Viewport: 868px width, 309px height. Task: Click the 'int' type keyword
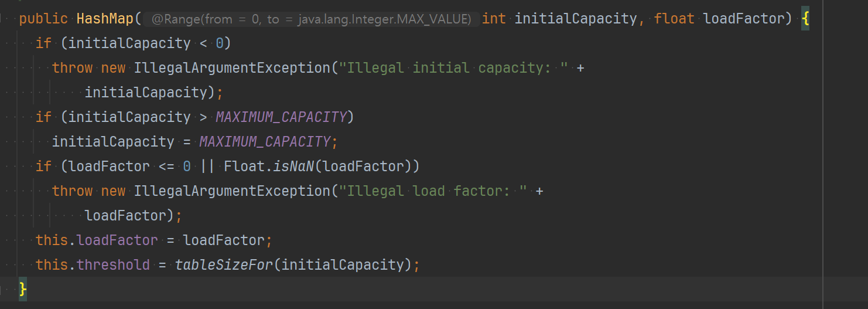point(494,19)
